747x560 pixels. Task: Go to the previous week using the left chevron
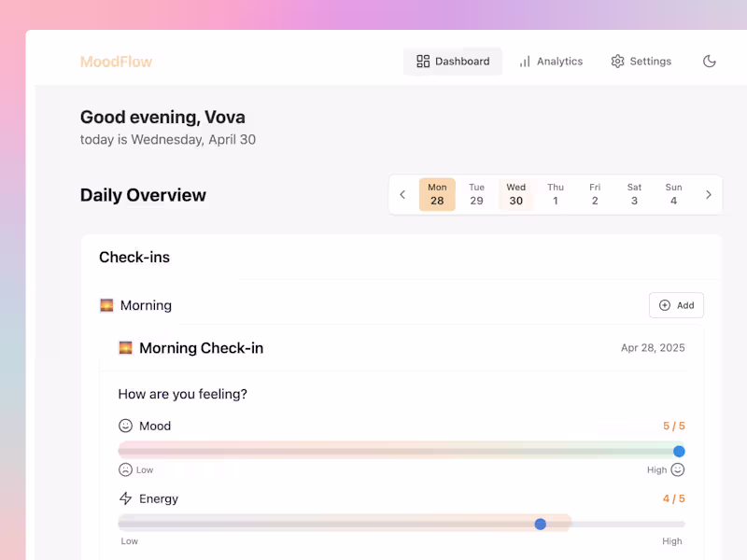pos(402,194)
